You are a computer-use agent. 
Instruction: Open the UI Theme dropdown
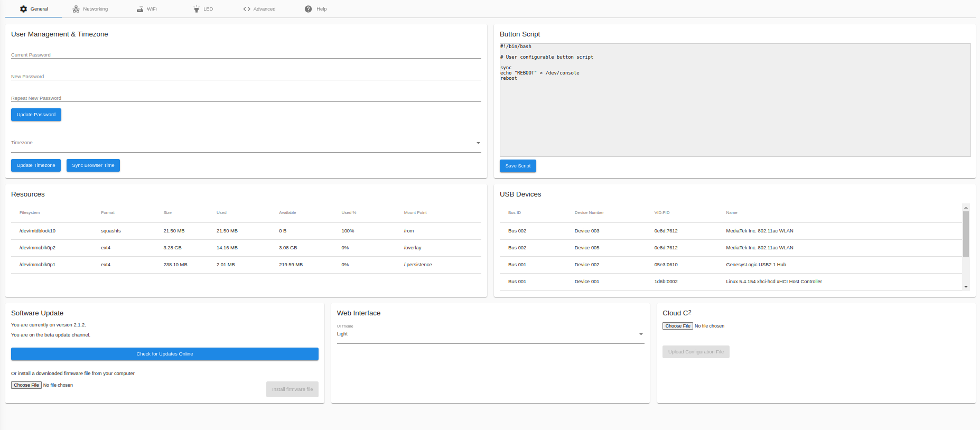[x=490, y=334]
